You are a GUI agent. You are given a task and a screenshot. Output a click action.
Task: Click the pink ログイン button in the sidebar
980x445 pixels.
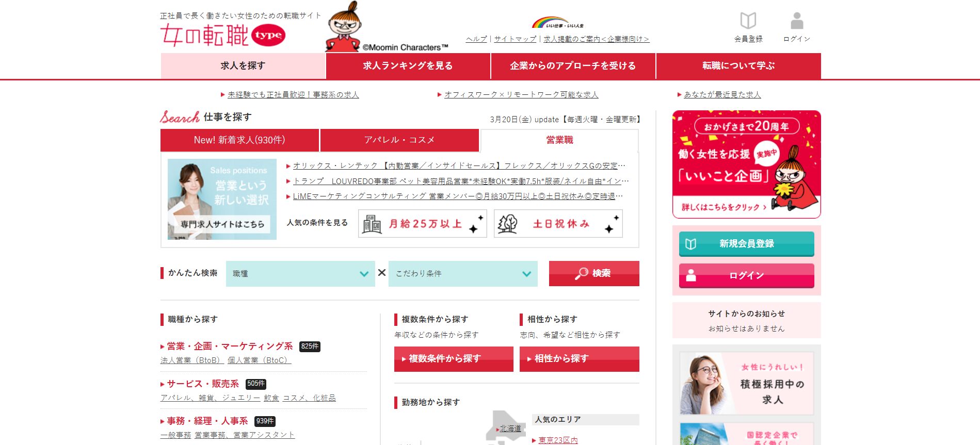click(x=747, y=275)
